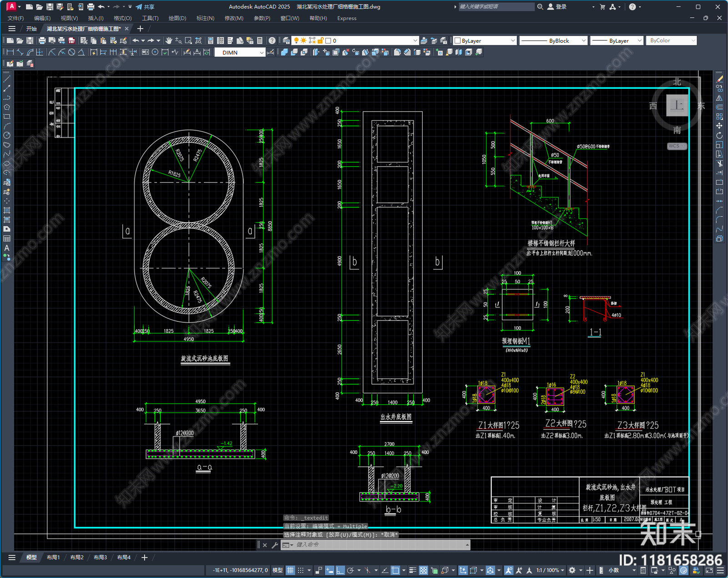Toggle annotation visibility in status bar

click(x=509, y=570)
